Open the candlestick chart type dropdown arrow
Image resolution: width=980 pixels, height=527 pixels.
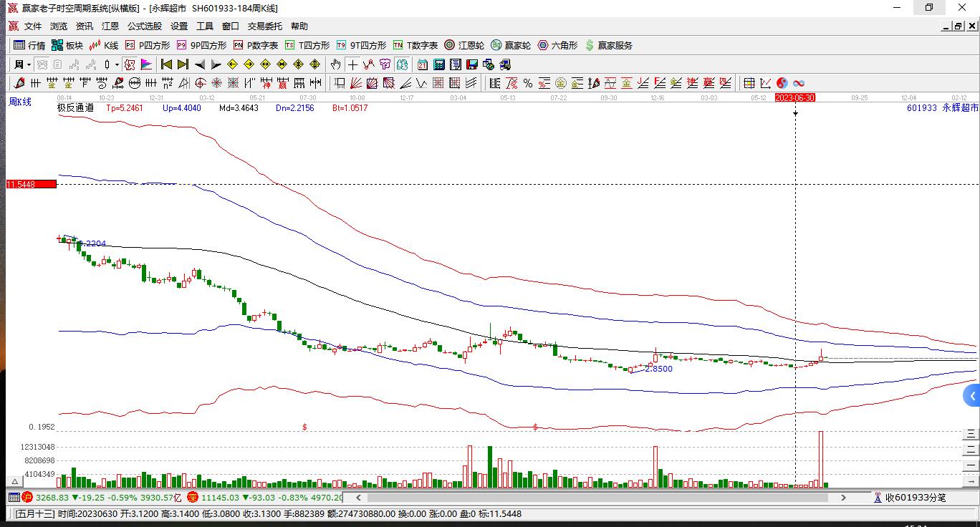116,64
